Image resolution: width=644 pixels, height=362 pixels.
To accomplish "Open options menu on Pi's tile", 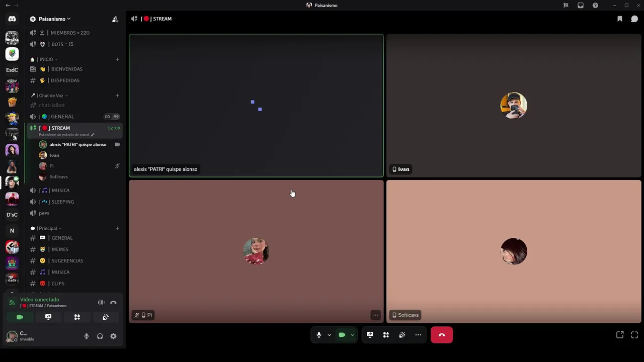I will click(x=375, y=315).
